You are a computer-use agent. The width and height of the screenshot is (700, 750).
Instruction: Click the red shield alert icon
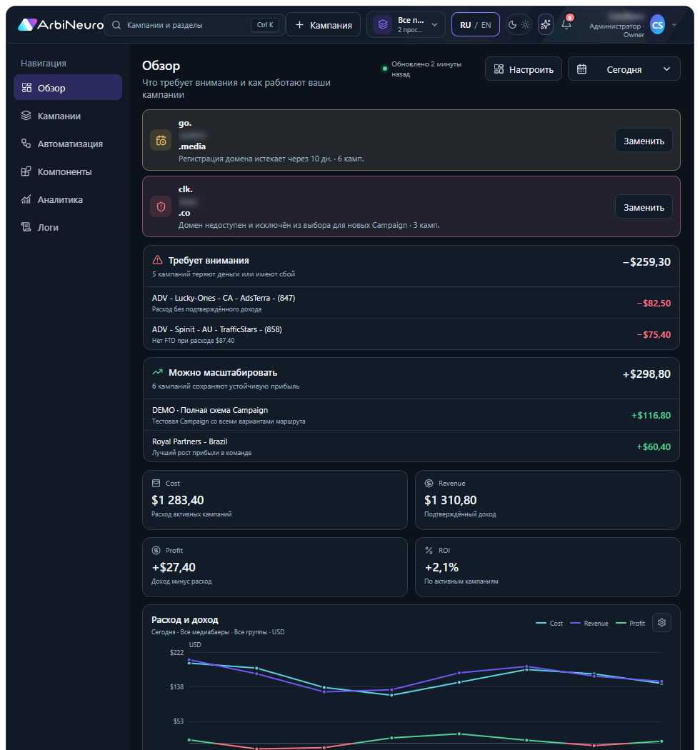click(161, 206)
